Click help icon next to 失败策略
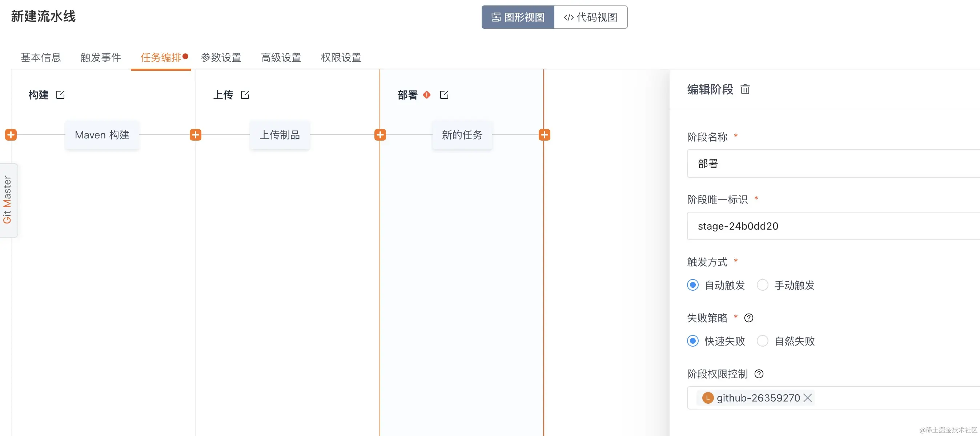 tap(748, 318)
